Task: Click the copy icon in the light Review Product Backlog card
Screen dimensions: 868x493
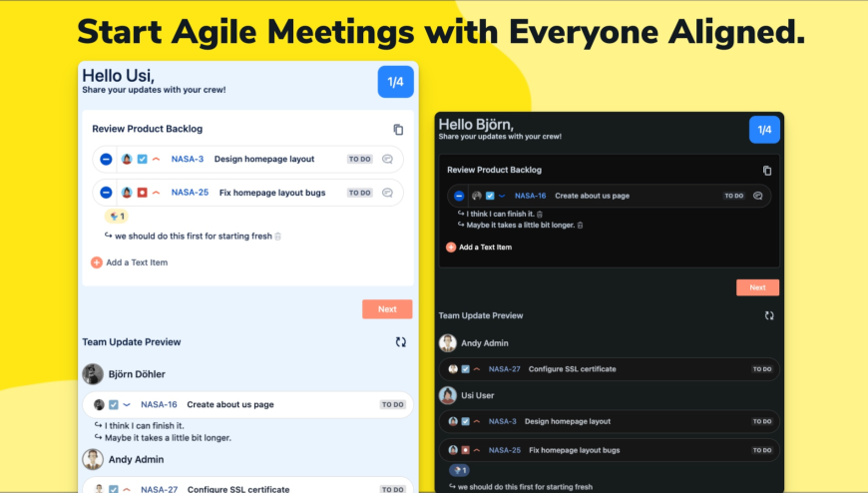Action: pyautogui.click(x=398, y=130)
